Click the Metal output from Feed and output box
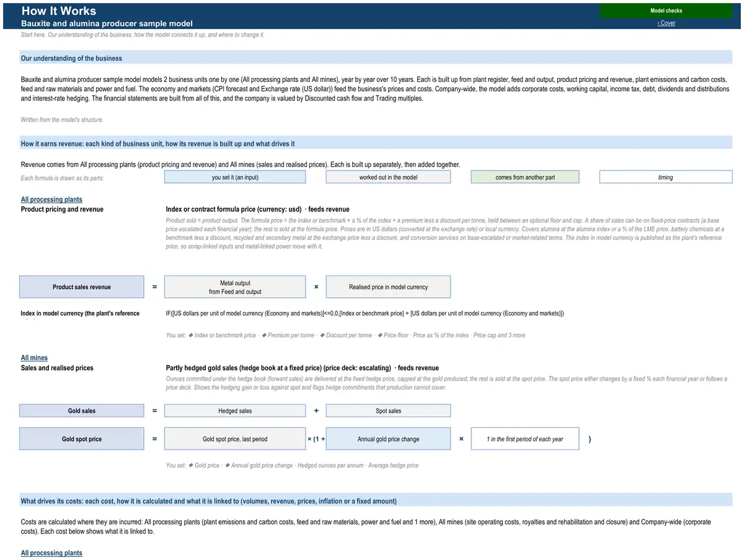Screen dimensions: 744x560 click(x=235, y=287)
